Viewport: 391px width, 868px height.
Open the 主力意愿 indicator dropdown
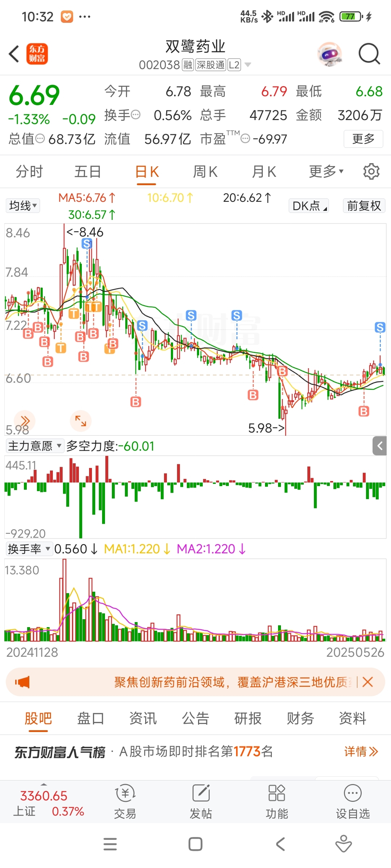point(35,446)
